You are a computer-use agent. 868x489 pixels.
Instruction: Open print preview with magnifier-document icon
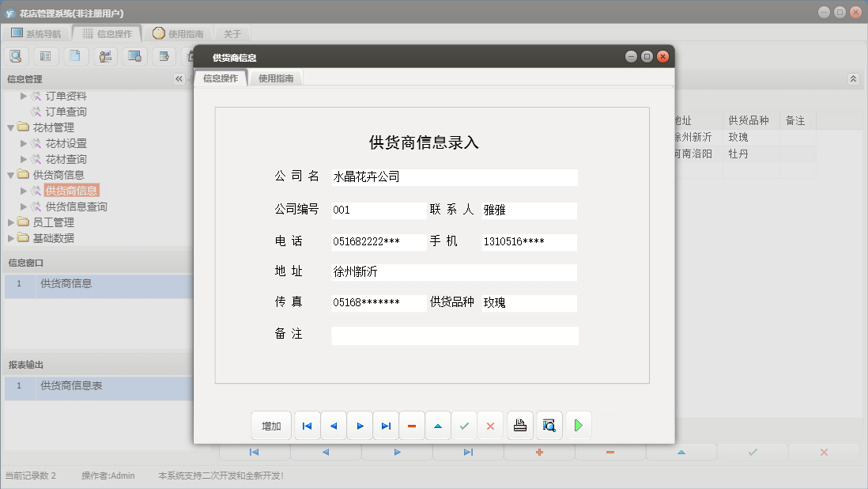click(549, 425)
